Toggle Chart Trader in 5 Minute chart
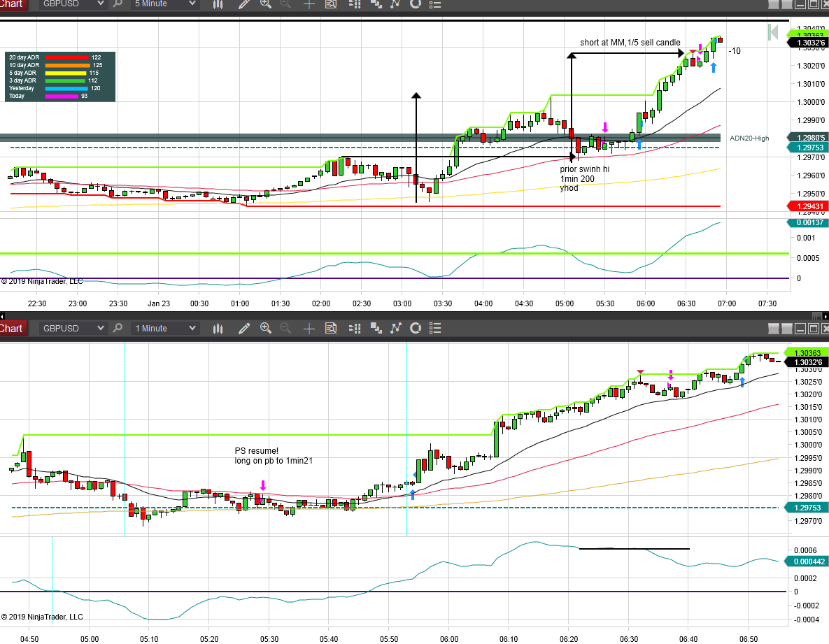Image resolution: width=829 pixels, height=644 pixels. (355, 4)
